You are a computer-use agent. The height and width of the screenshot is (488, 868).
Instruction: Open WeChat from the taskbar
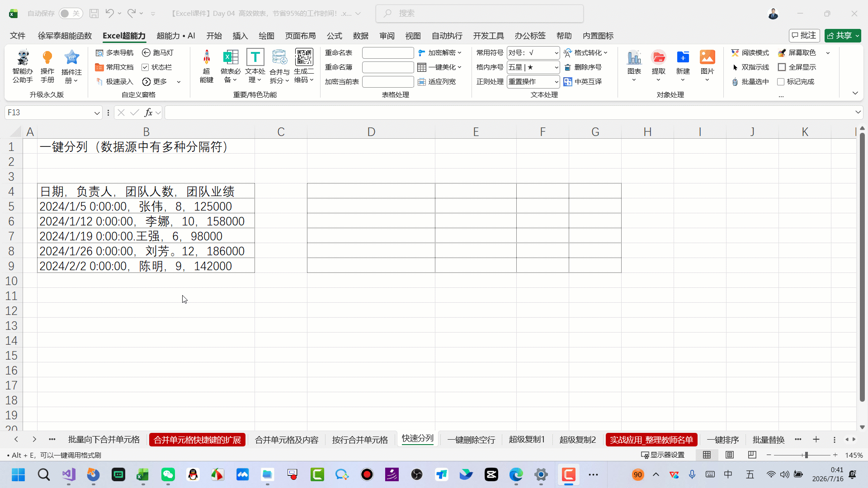point(168,474)
